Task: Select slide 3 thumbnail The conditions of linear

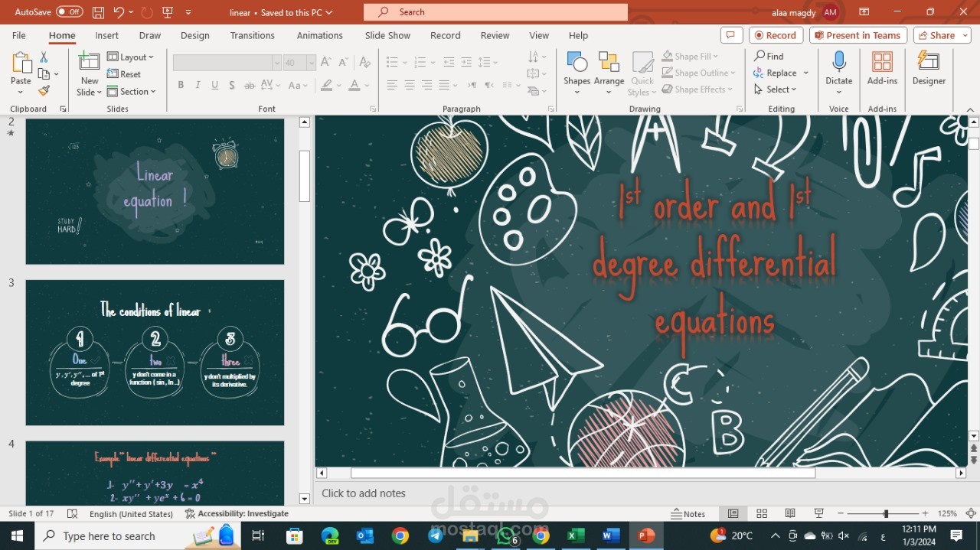Action: [x=155, y=353]
